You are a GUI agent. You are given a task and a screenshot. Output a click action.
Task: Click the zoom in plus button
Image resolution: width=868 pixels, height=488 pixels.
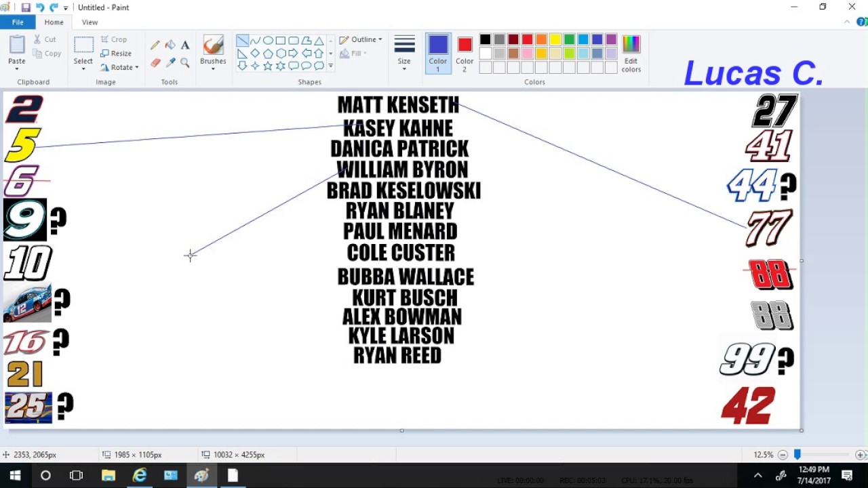point(861,455)
